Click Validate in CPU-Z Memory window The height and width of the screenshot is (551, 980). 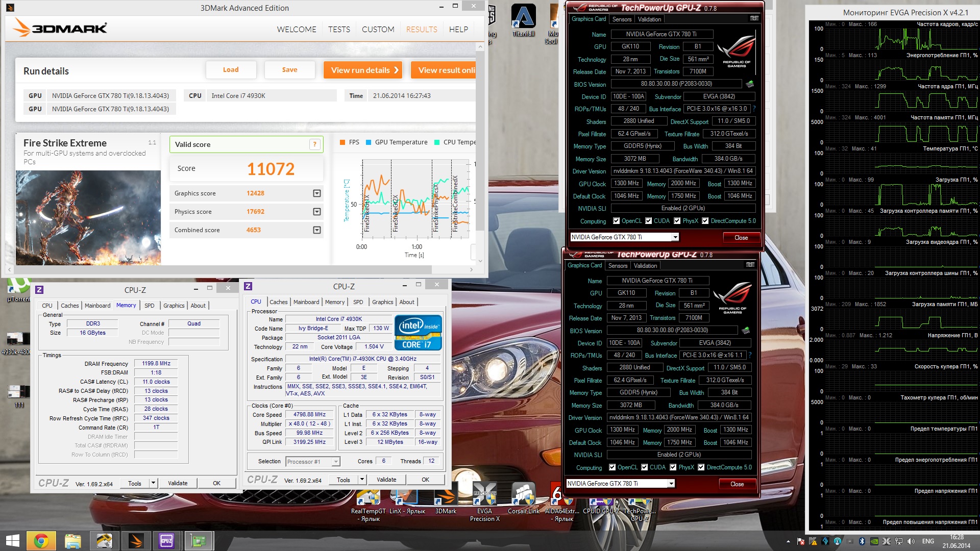[x=178, y=483]
